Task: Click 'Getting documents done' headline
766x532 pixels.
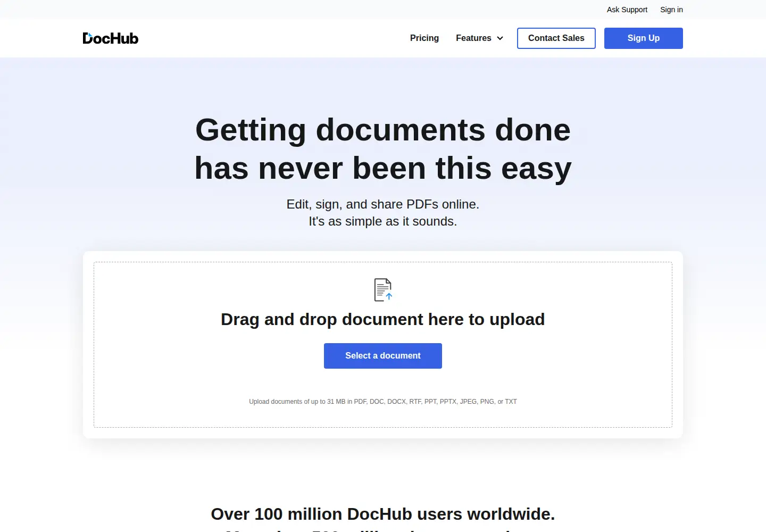Action: (383, 130)
